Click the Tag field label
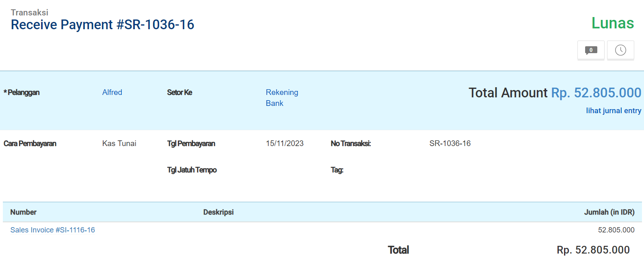The height and width of the screenshot is (258, 644). 337,170
